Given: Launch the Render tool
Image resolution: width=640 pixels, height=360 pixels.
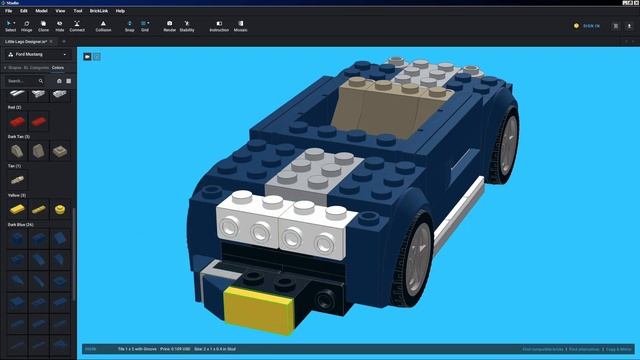Looking at the screenshot, I should point(169,26).
